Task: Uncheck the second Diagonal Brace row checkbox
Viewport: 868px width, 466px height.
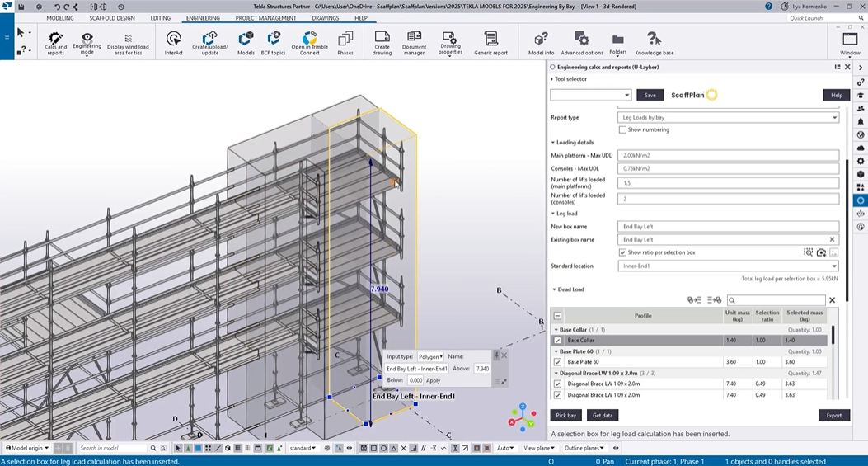Action: pos(557,395)
